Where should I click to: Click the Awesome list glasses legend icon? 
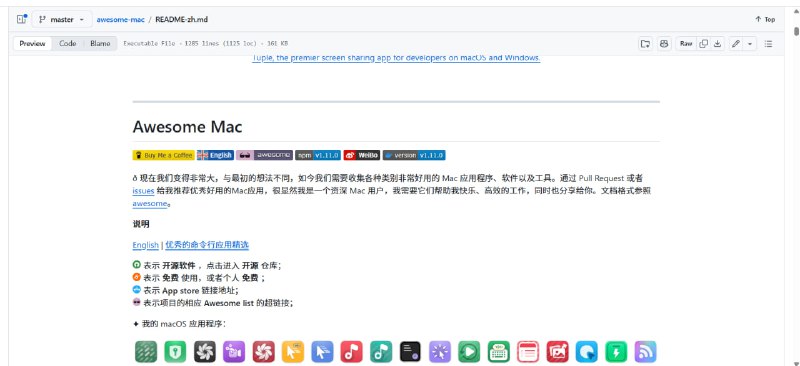click(x=136, y=303)
